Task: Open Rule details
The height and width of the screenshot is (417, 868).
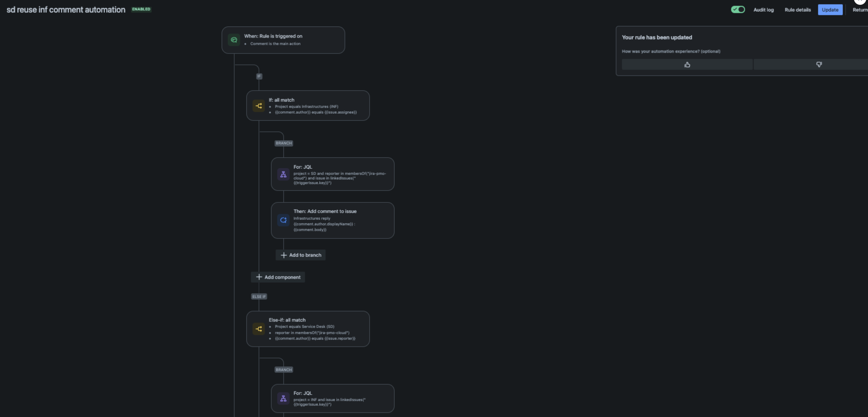Action: coord(798,10)
